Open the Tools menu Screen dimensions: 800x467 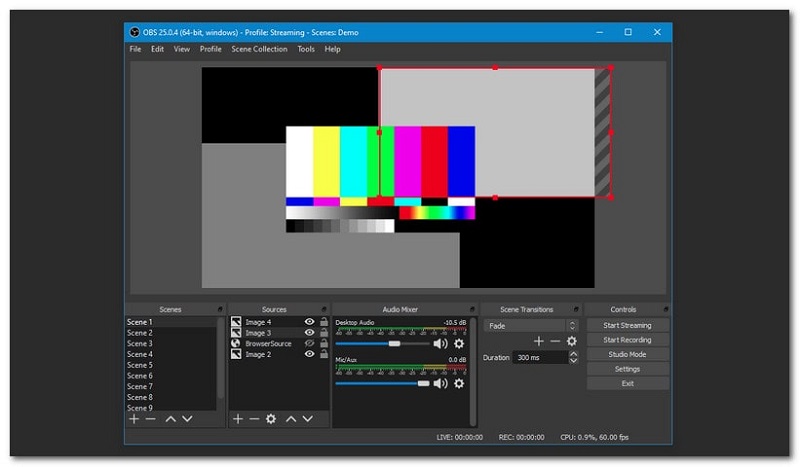point(306,49)
